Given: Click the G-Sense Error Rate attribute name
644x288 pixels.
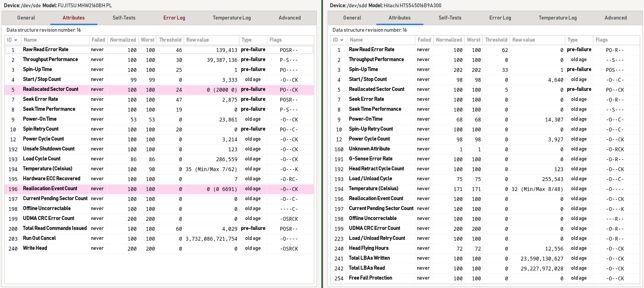Looking at the screenshot, I should (371, 159).
